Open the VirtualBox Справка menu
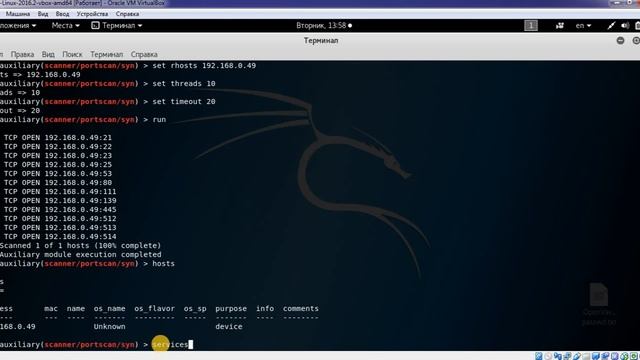This screenshot has height=360, width=640. (127, 14)
